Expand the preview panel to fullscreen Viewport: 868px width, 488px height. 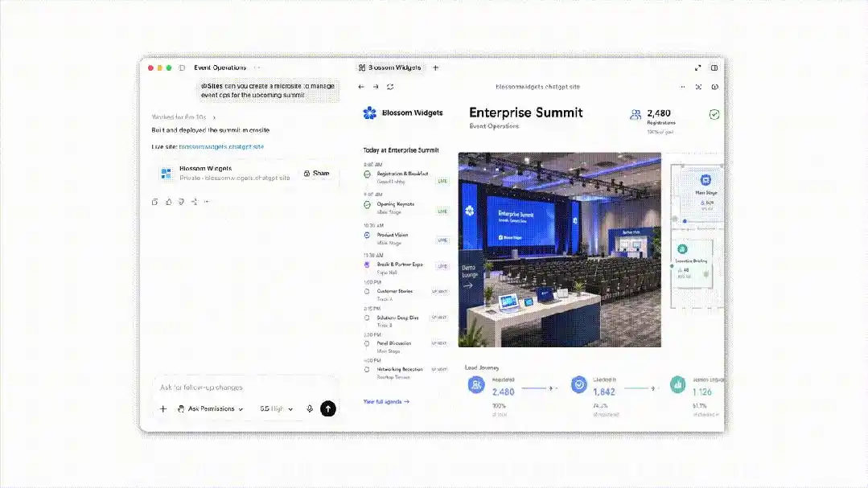(697, 68)
